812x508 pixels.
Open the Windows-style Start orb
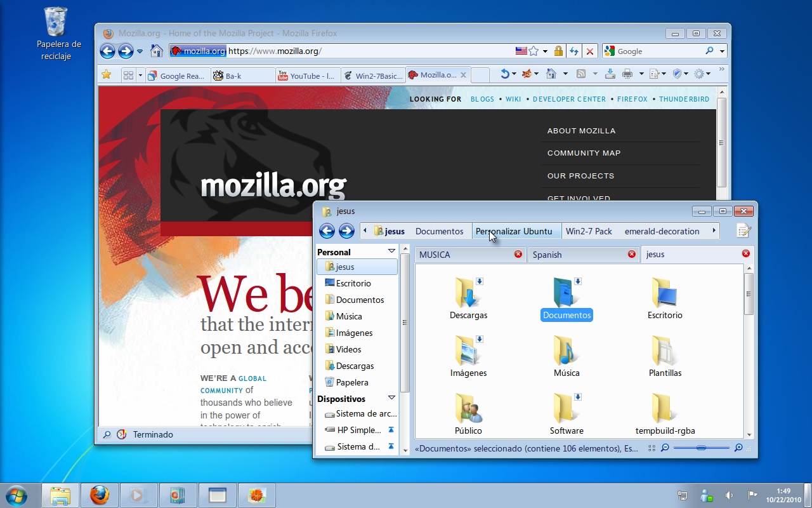pyautogui.click(x=16, y=495)
